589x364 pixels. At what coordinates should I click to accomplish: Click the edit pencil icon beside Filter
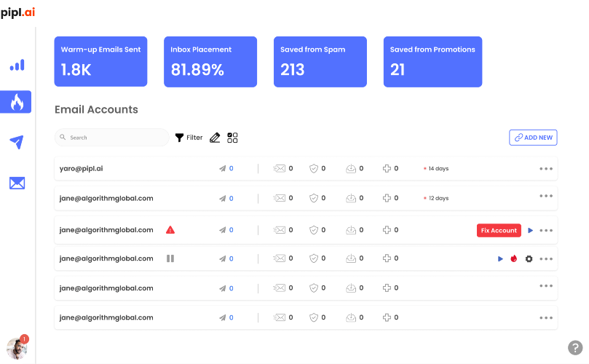pyautogui.click(x=215, y=138)
